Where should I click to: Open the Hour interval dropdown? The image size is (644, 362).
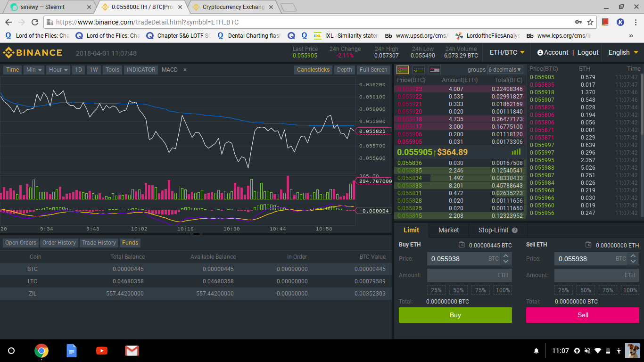(x=59, y=70)
